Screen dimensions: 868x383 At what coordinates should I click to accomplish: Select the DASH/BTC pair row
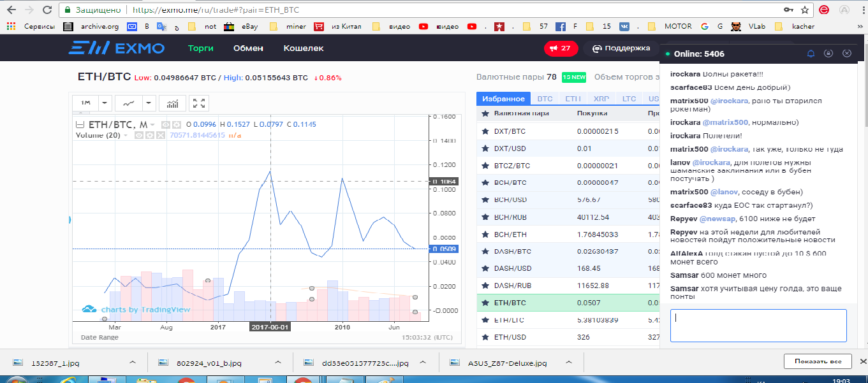[568, 251]
